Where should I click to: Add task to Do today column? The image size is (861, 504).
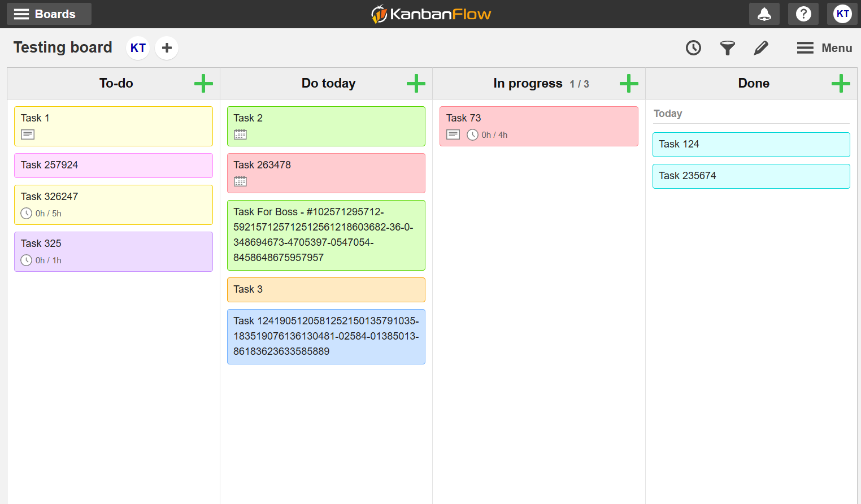(x=416, y=84)
